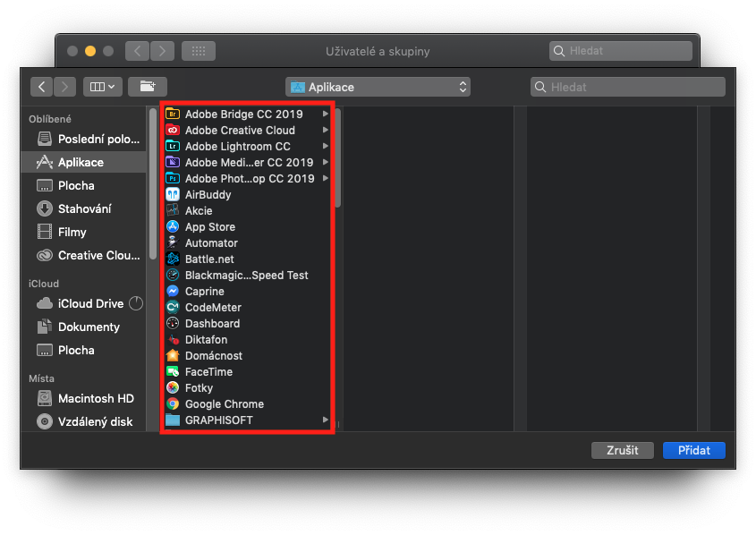The width and height of the screenshot is (756, 535).
Task: Click the Přidat button
Action: (x=693, y=450)
